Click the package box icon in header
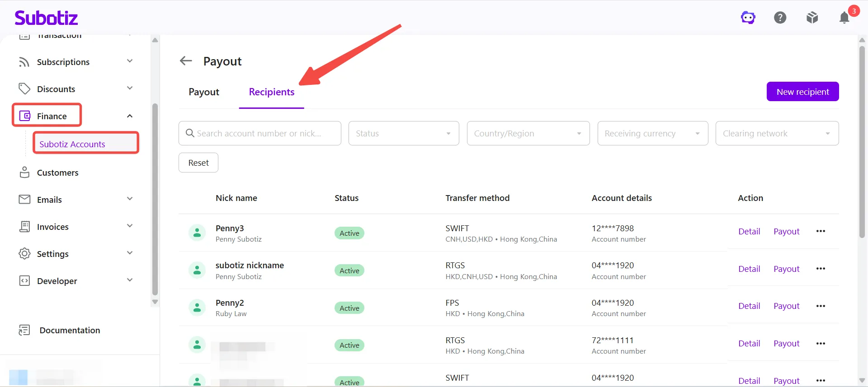This screenshot has width=868, height=387. (812, 18)
